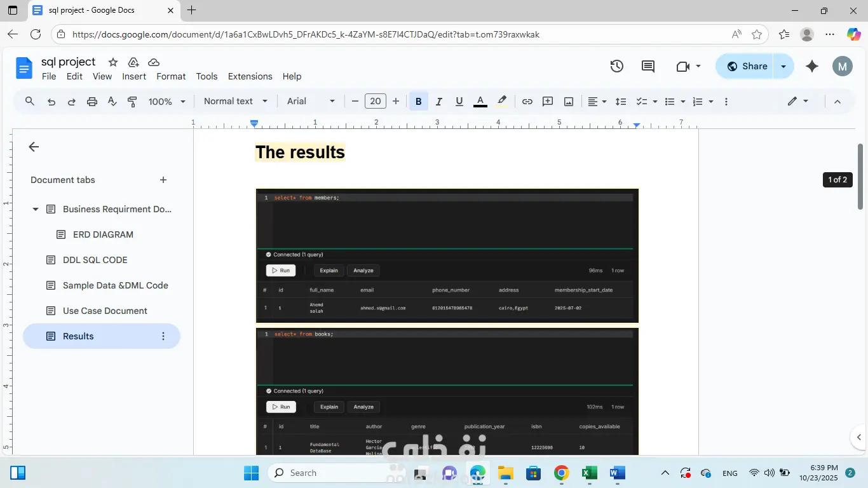
Task: Open Use Case Document tab
Action: (x=105, y=311)
